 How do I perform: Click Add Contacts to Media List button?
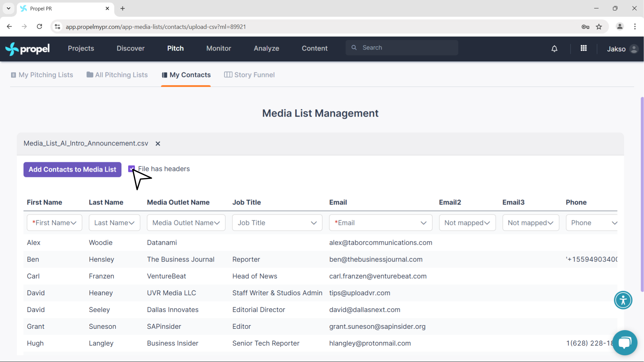coord(72,170)
